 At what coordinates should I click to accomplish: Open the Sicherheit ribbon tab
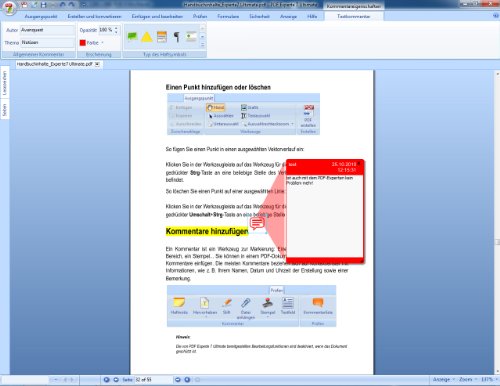[x=259, y=16]
